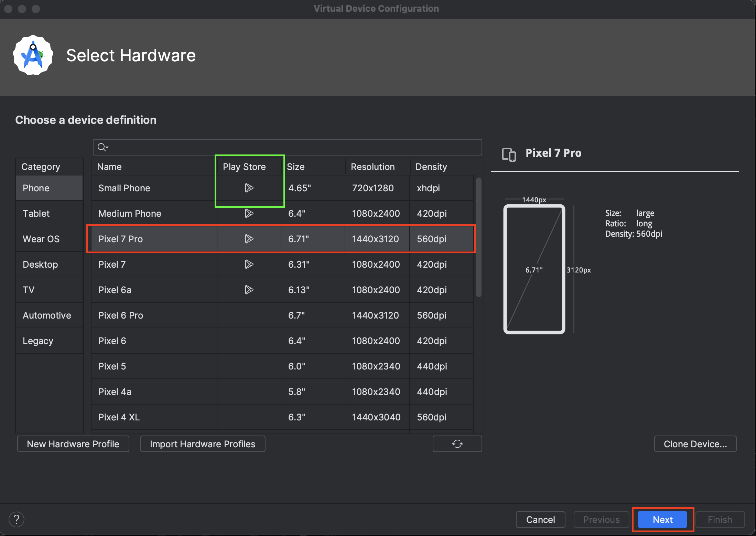Open the help question mark icon
The width and height of the screenshot is (756, 536).
[x=17, y=519]
